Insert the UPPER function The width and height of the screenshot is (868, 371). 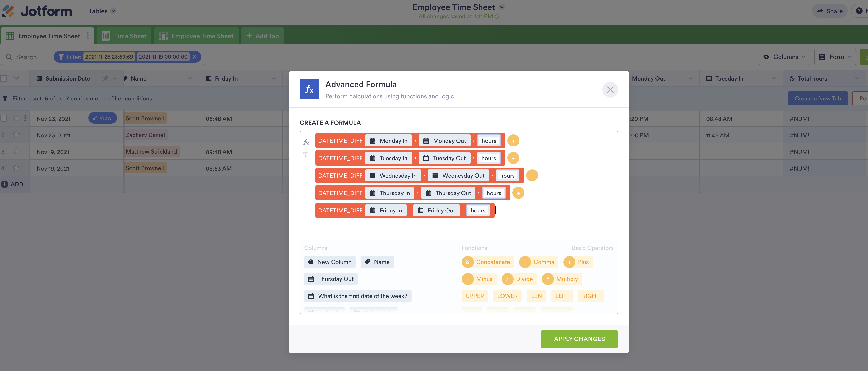pos(474,296)
